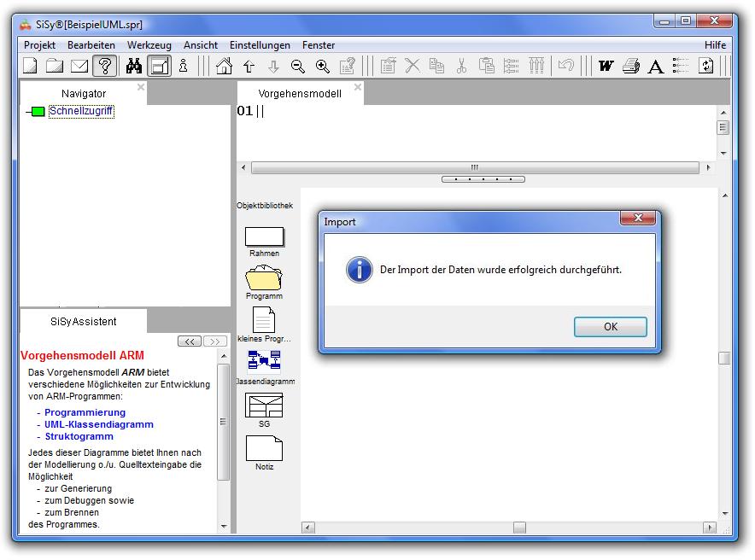Select SG object in library
This screenshot has width=755, height=560.
[264, 410]
